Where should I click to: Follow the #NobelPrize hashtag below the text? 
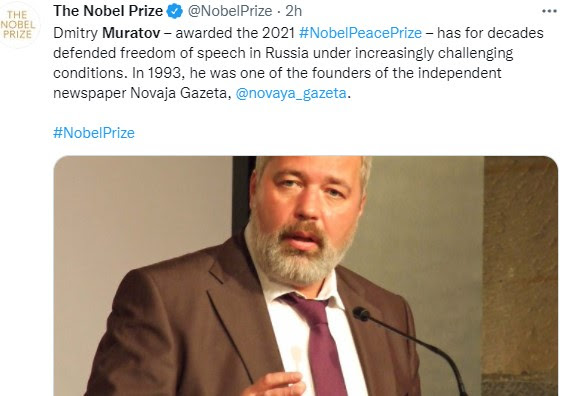(x=94, y=133)
